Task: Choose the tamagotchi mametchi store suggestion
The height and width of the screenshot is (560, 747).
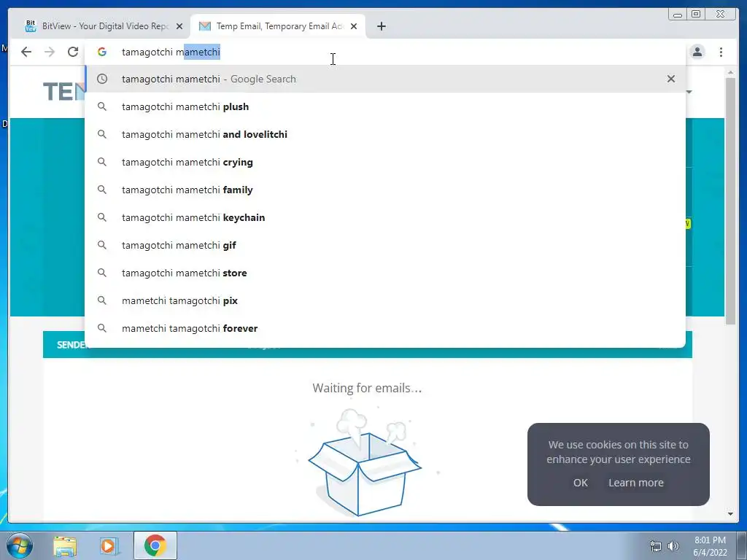Action: point(385,273)
